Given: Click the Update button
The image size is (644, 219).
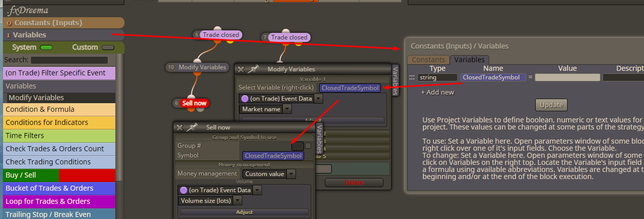Looking at the screenshot, I should [551, 105].
